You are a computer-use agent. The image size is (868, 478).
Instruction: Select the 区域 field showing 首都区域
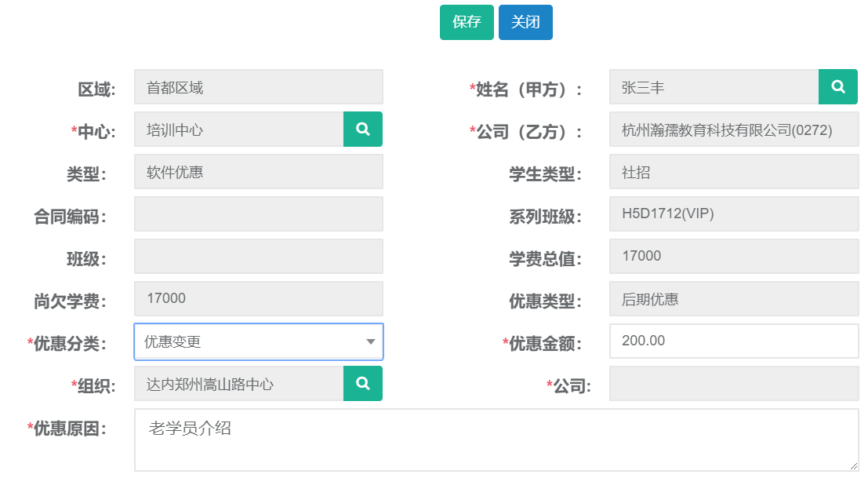[x=258, y=87]
